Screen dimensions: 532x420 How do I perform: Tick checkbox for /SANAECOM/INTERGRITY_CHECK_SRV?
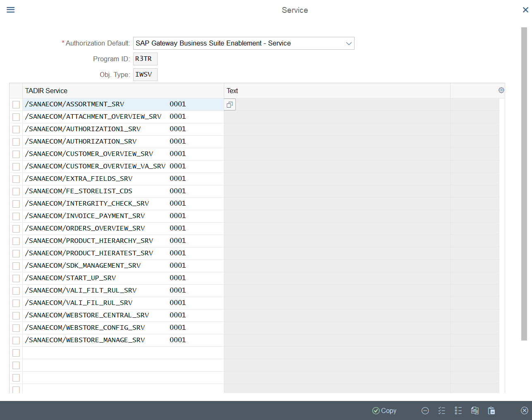point(16,204)
